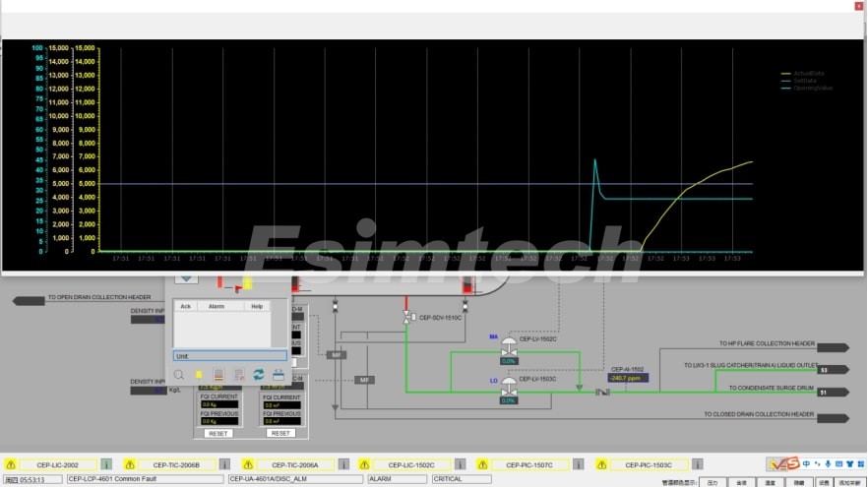Open alarm tag CEP-LIC-1502C

coord(411,464)
